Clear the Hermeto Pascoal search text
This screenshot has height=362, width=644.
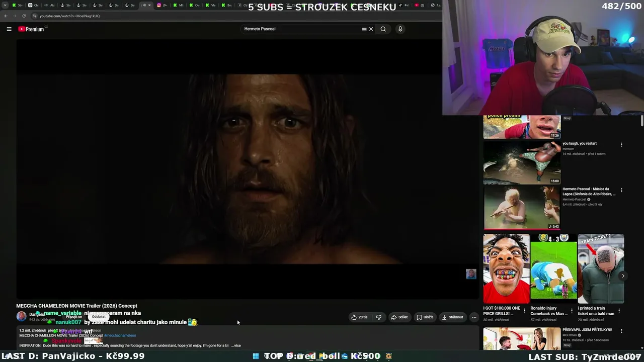(371, 29)
